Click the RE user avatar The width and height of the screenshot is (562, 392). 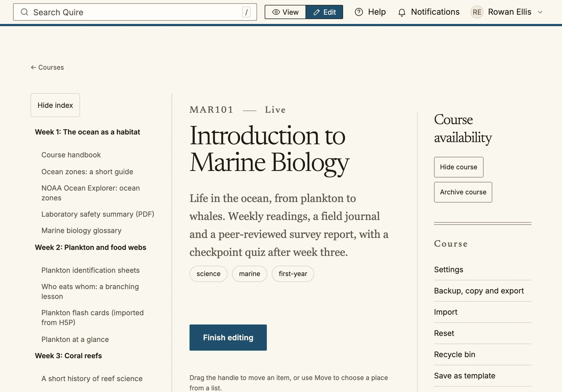477,12
